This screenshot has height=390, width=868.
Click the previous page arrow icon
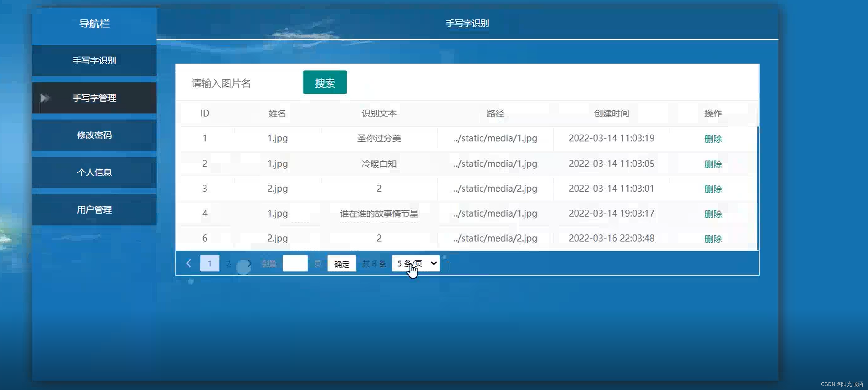coord(189,263)
